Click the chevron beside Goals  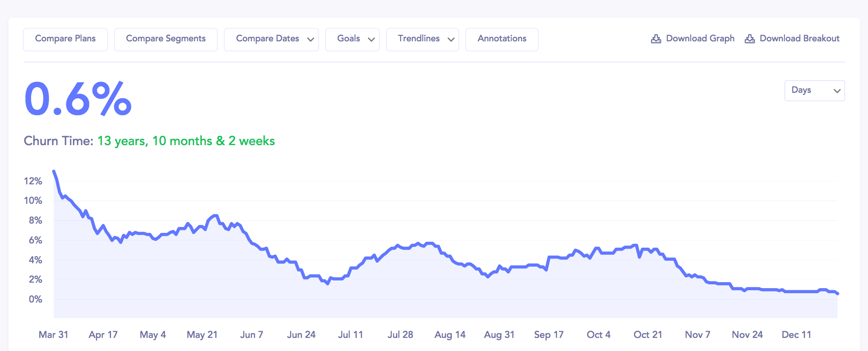point(372,40)
